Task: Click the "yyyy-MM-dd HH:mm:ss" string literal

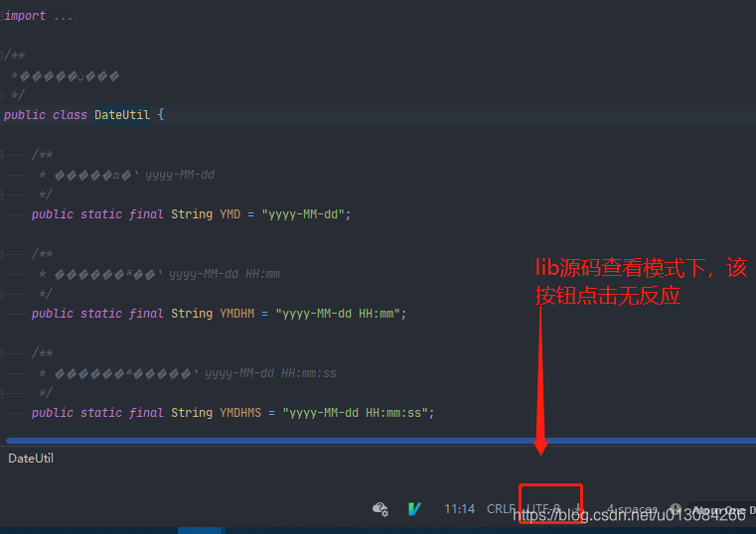Action: [x=356, y=413]
